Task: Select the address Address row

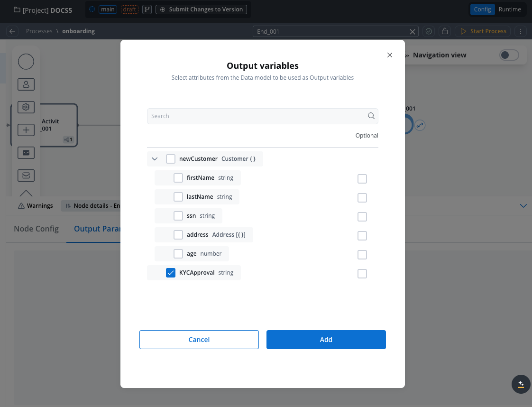Action: point(203,235)
